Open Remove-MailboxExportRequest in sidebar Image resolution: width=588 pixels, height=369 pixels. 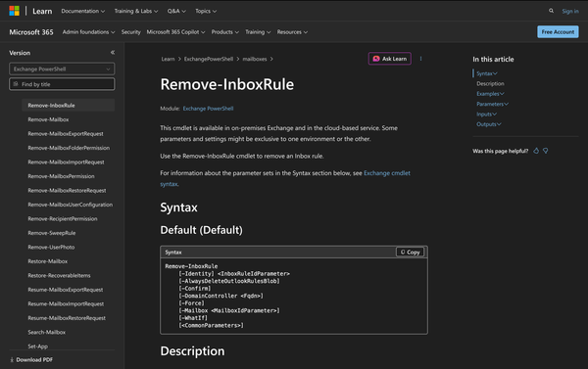coord(66,134)
